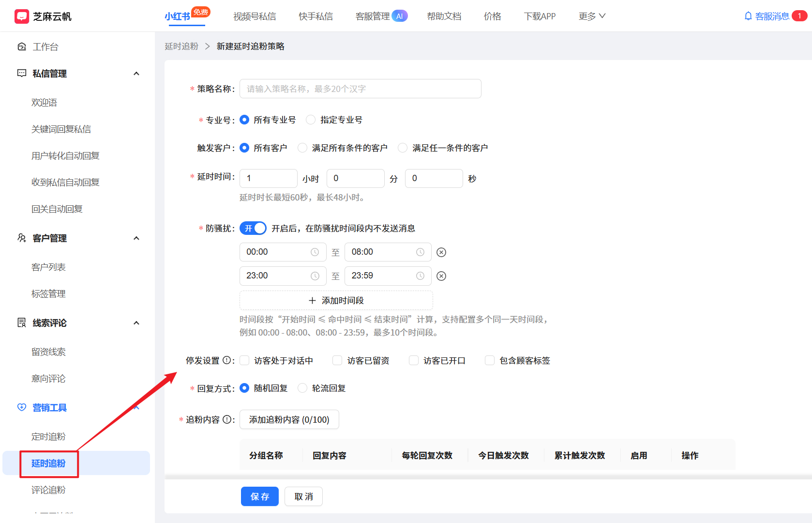
Task: Remove the 23:00 to 23:59 time period
Action: [441, 276]
